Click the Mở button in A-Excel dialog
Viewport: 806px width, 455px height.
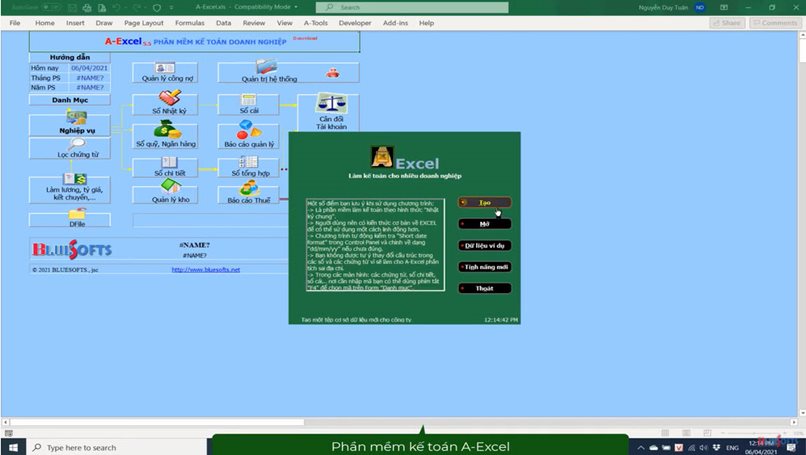click(x=484, y=224)
